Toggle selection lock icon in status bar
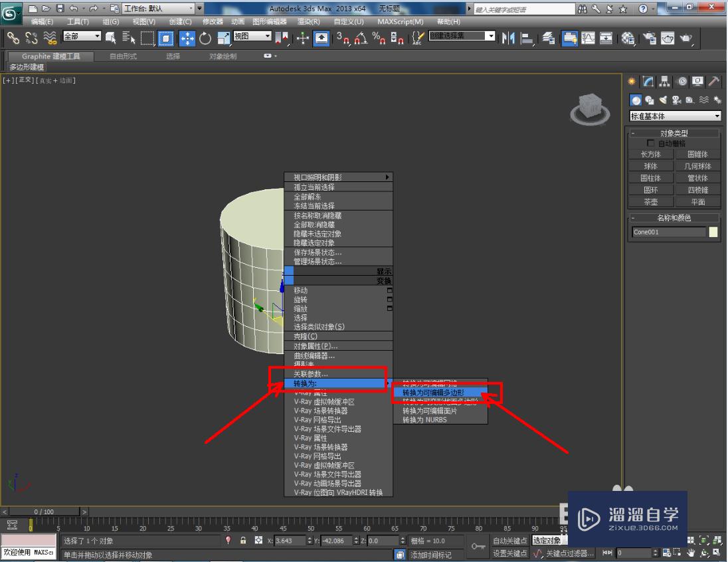 tap(243, 540)
